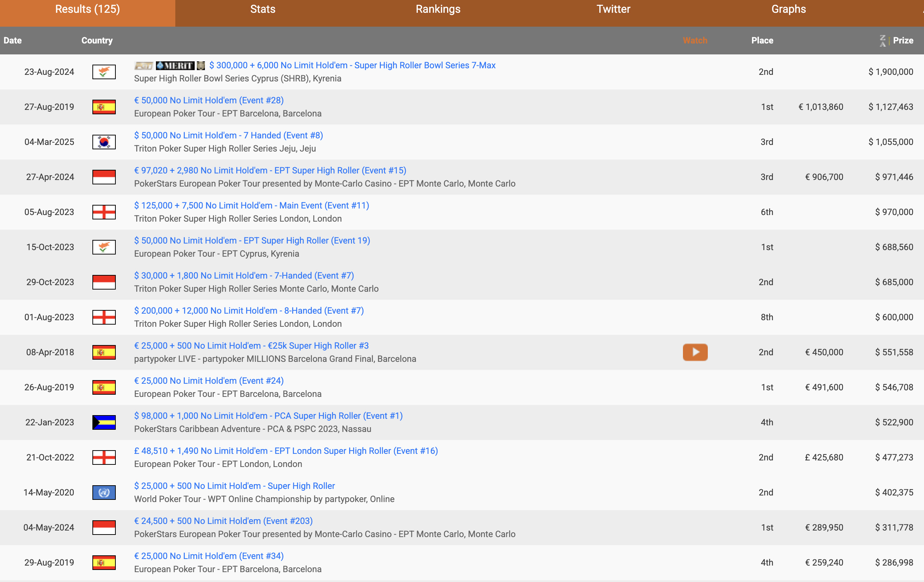Click the Bahamas flag on PCA row
The width and height of the screenshot is (924, 582).
click(104, 422)
